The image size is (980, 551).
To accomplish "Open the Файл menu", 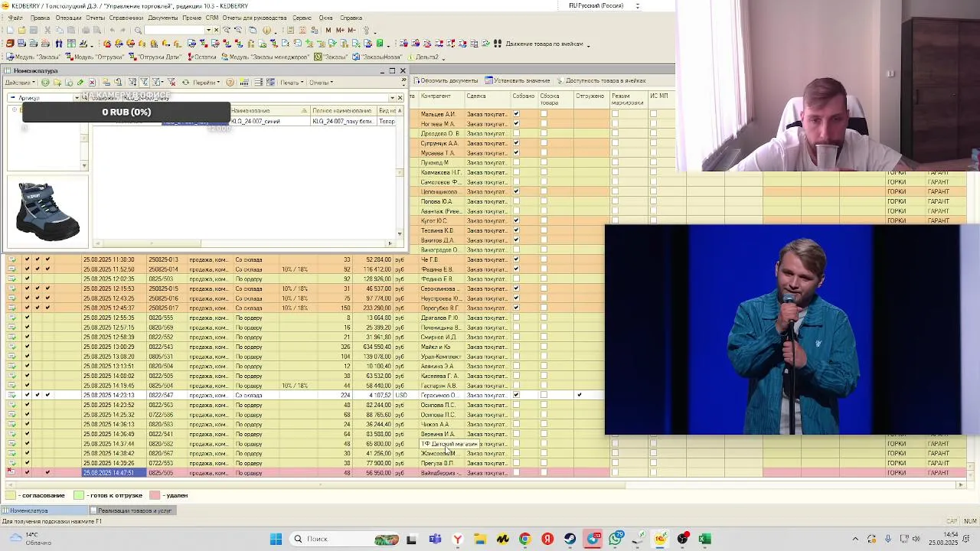I will (x=15, y=18).
